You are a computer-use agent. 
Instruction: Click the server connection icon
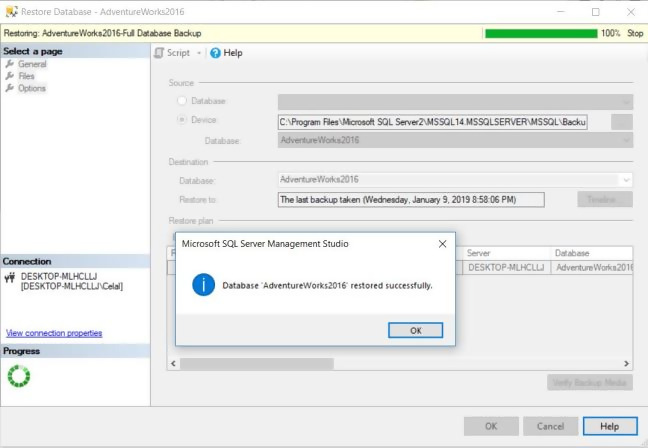(10, 278)
